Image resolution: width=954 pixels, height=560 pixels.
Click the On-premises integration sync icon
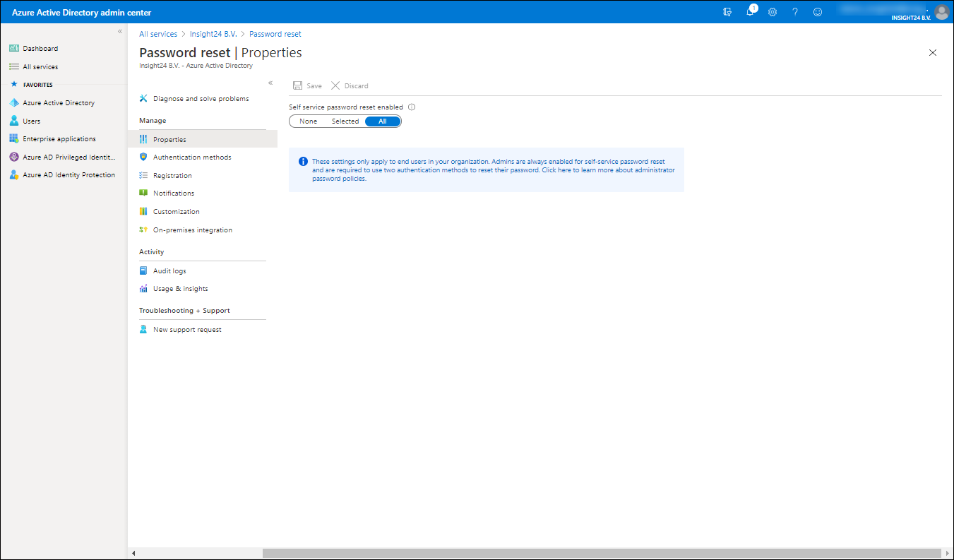click(x=143, y=230)
